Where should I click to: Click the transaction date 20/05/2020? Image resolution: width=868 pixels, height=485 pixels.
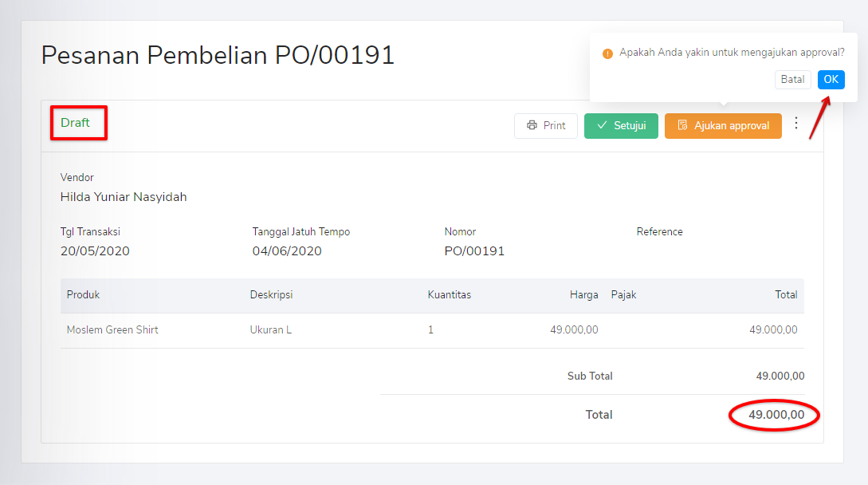point(95,251)
